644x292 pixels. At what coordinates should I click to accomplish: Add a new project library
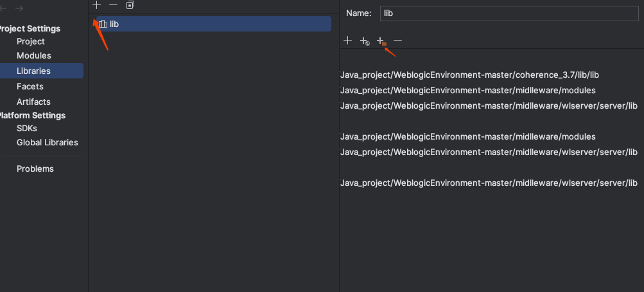96,5
